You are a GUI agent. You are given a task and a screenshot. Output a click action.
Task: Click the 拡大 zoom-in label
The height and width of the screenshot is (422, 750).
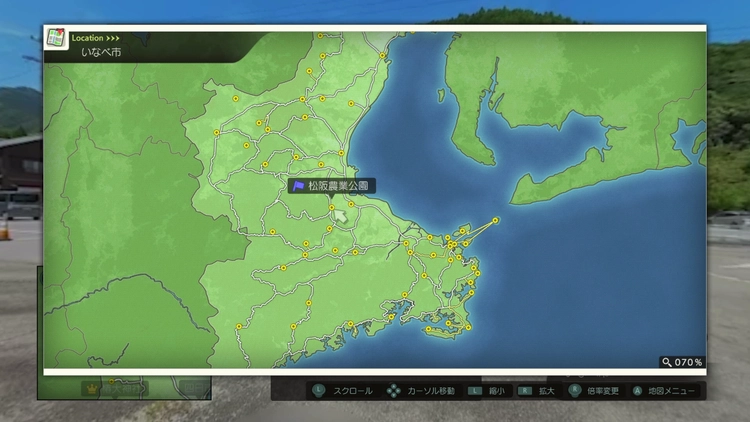point(545,391)
